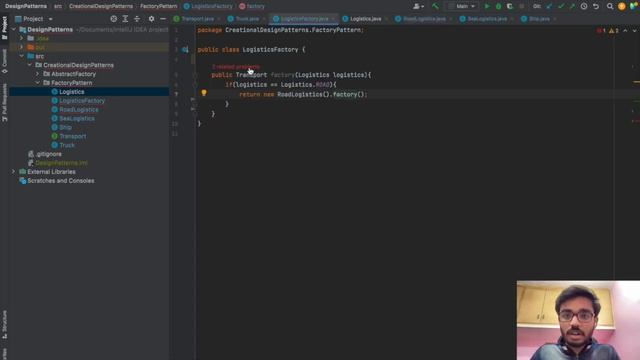Open the Main run configuration dropdown
Viewport: 640px width, 360px height.
[x=462, y=6]
